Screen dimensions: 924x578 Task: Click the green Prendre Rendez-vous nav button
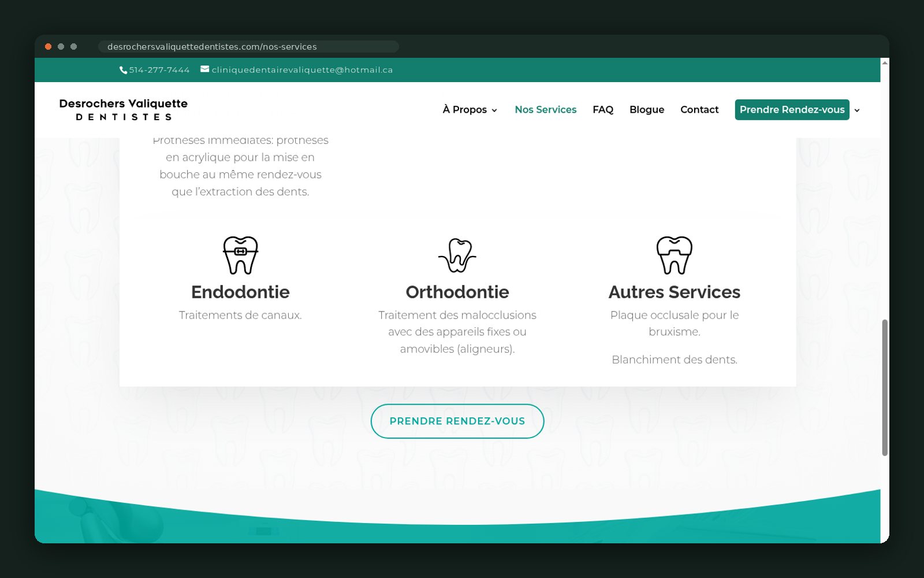792,110
